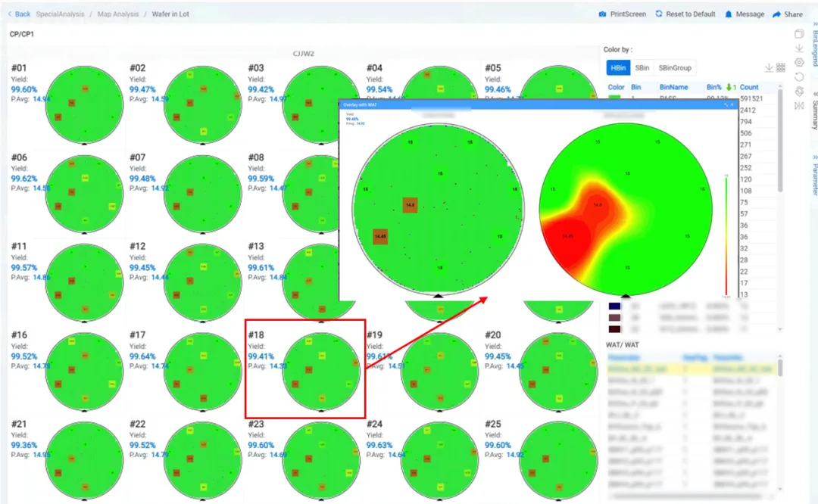Click the mirror flip icon in right toolbar
The width and height of the screenshot is (818, 504).
(x=799, y=106)
